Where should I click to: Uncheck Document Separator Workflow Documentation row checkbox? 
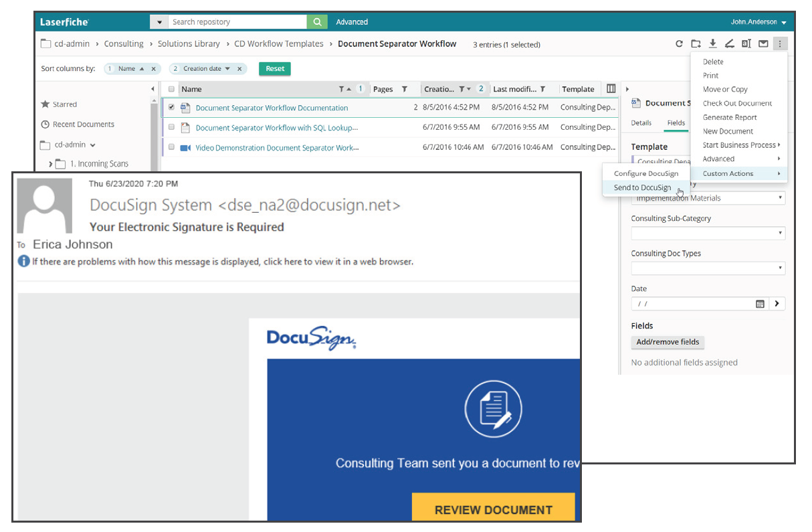pos(171,107)
